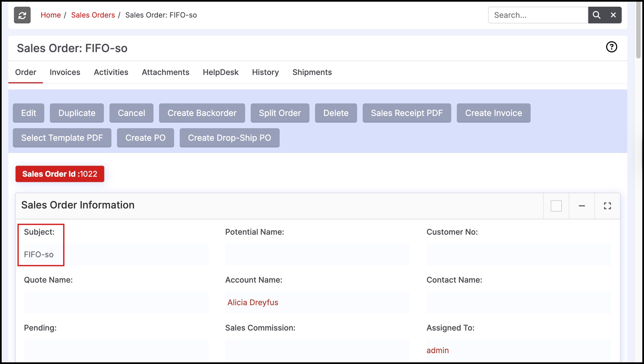Switch to the Invoices tab
Screen dimensions: 644x364
tap(65, 72)
